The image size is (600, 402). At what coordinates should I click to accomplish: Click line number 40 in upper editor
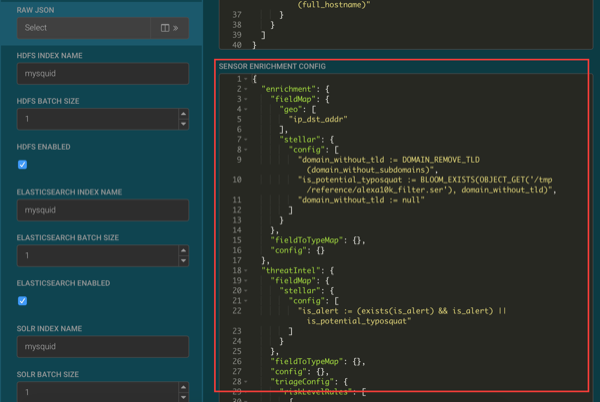coord(237,45)
